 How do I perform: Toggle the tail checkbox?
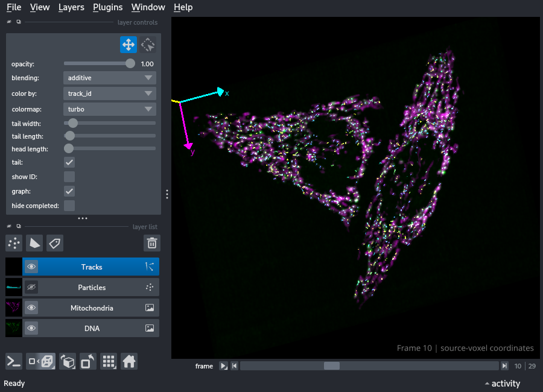pos(69,162)
